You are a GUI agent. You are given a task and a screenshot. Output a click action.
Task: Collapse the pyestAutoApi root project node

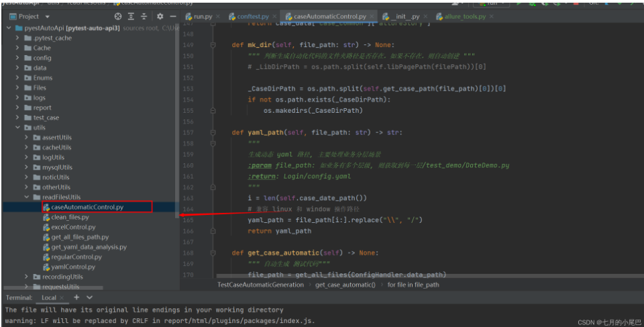[9, 28]
